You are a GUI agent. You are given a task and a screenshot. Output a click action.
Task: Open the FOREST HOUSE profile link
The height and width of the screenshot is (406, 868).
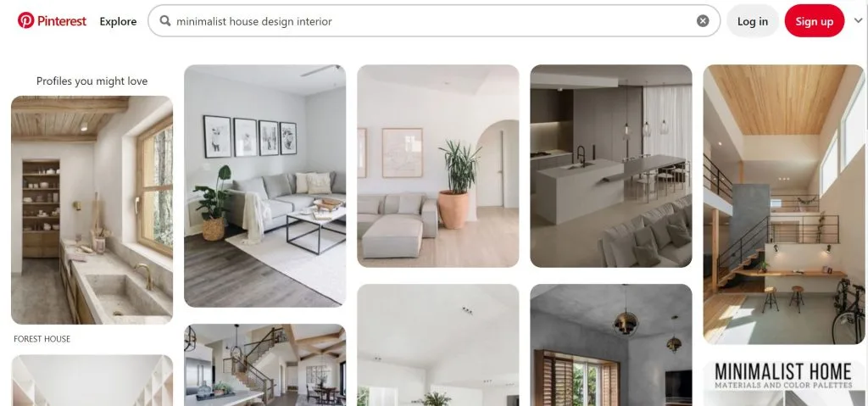pyautogui.click(x=42, y=339)
